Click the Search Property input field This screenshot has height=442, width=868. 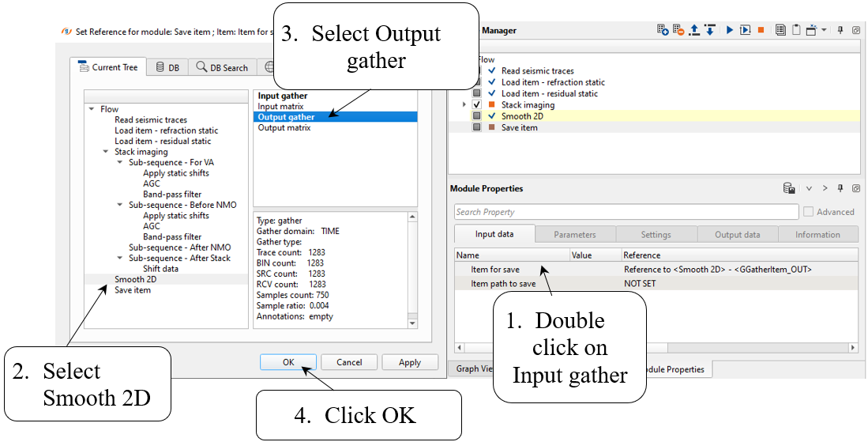(626, 212)
